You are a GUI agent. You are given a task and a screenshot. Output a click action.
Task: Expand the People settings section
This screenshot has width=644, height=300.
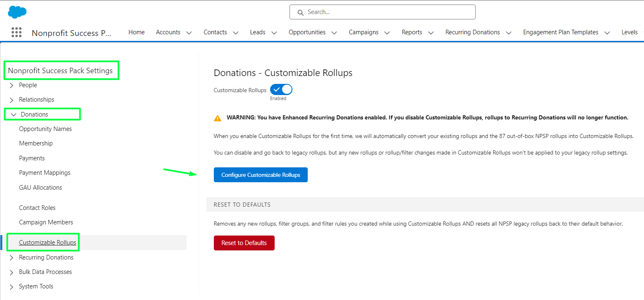[x=12, y=86]
